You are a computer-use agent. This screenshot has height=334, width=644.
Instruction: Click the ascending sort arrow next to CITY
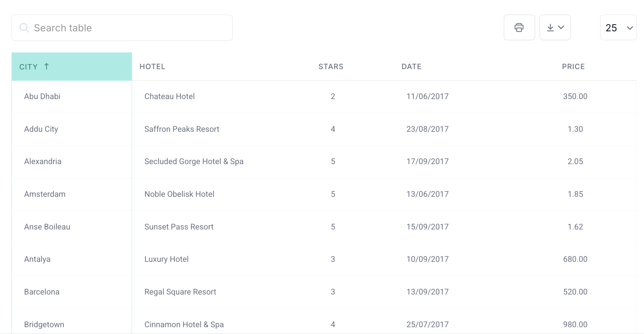[47, 66]
